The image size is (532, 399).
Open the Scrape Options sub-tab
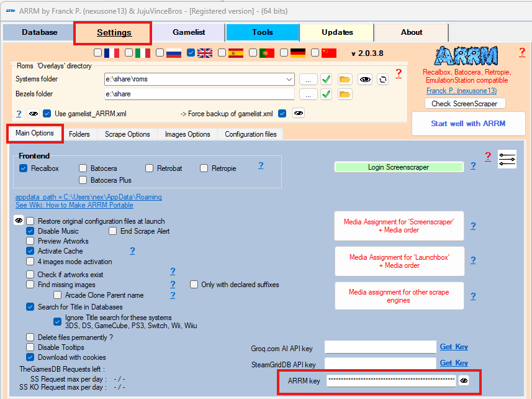127,134
